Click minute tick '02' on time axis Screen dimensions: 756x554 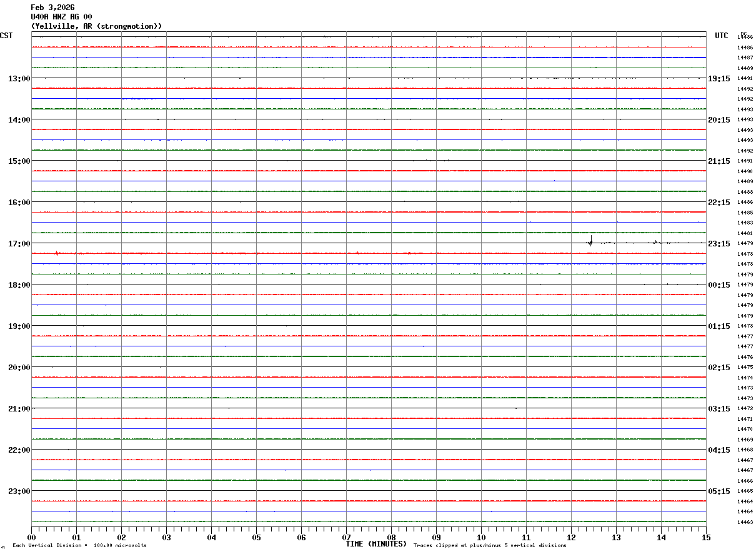(121, 537)
